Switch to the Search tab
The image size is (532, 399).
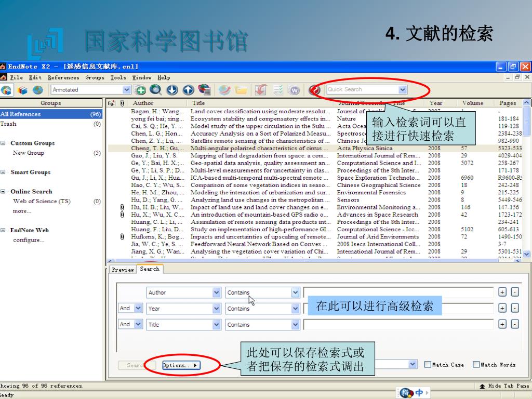coord(150,269)
